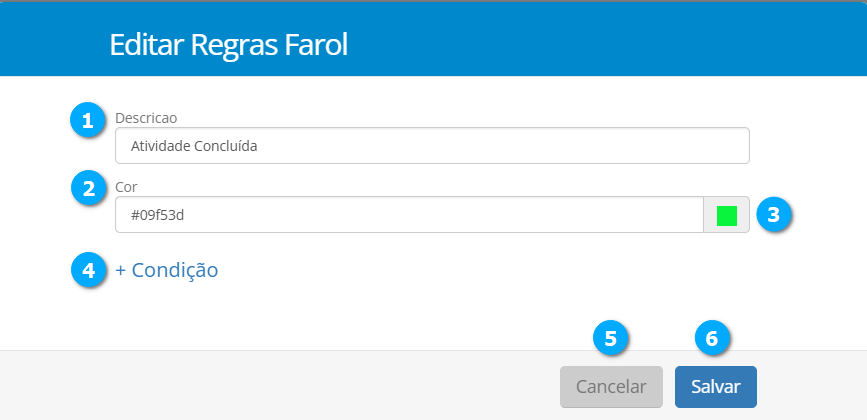Viewport: 867px width, 420px height.
Task: Click the Cor field label
Action: [126, 186]
